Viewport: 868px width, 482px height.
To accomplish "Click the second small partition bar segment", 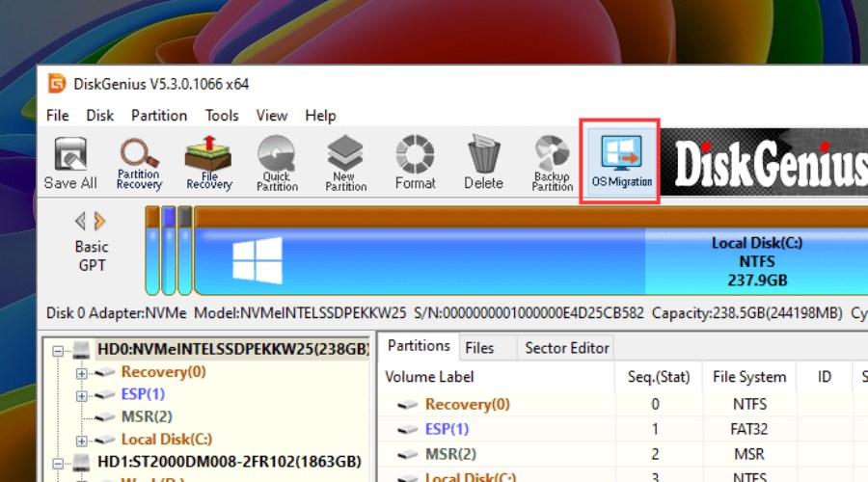I will tap(169, 251).
